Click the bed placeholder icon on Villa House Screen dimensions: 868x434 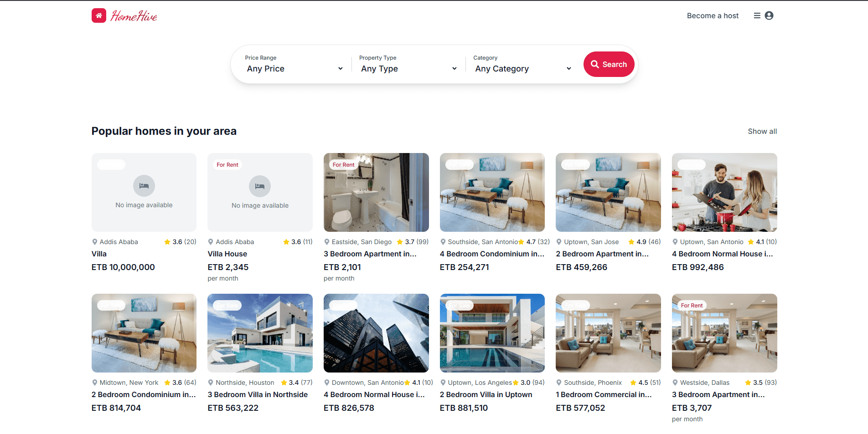(260, 186)
